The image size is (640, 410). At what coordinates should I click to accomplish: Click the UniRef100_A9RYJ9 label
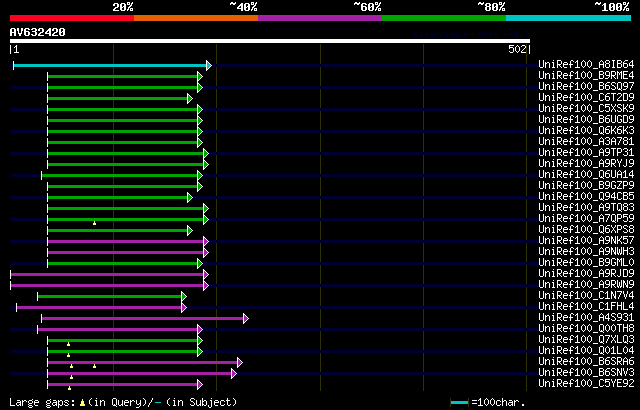click(586, 164)
